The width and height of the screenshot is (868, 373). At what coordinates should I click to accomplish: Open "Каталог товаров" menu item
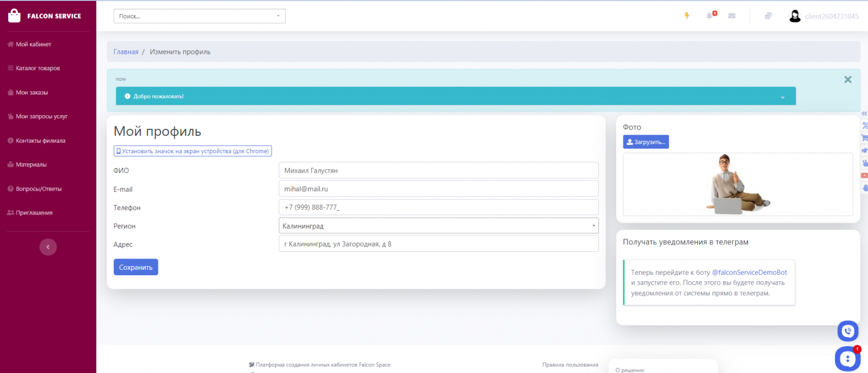(34, 68)
